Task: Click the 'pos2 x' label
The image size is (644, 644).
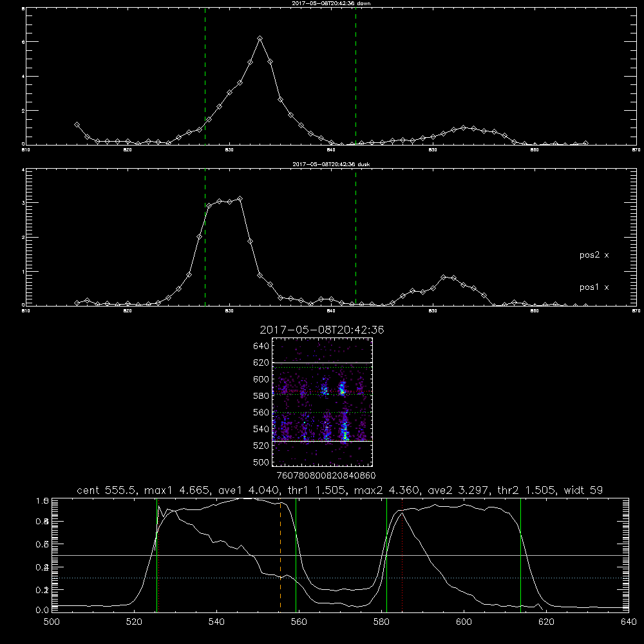Action: coord(594,255)
